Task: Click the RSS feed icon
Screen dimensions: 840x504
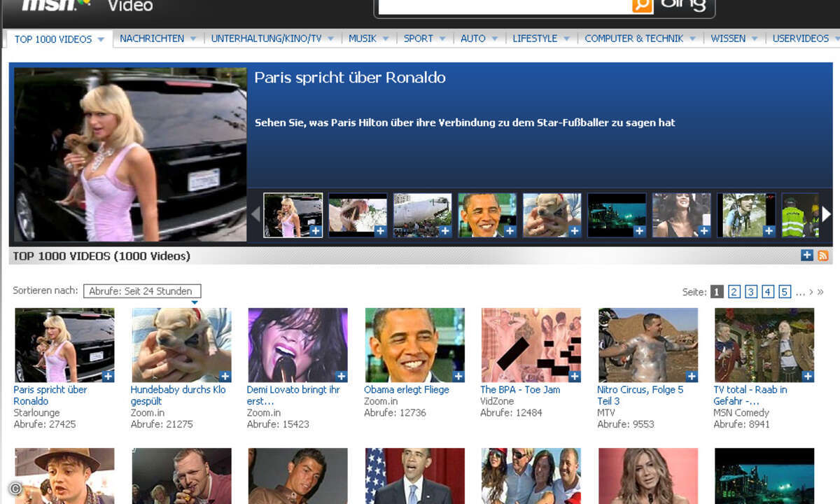Action: 822,255
